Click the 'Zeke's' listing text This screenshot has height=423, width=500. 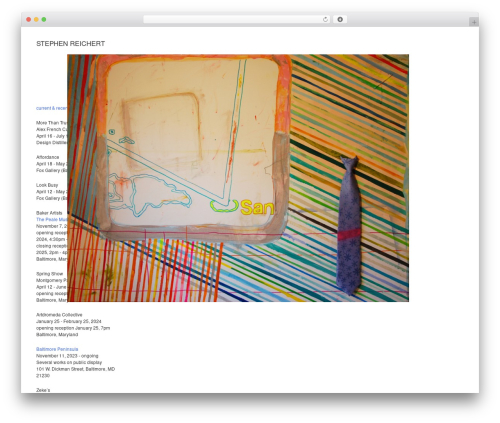tap(43, 390)
